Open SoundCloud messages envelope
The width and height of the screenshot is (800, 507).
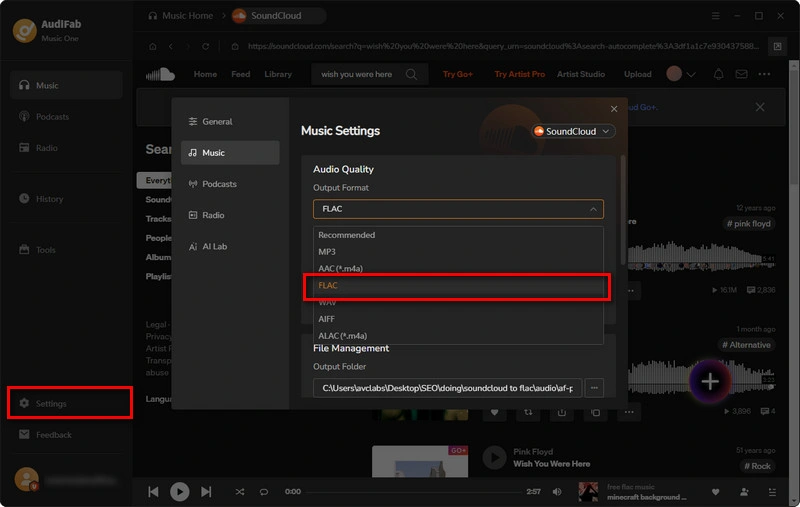pos(741,74)
